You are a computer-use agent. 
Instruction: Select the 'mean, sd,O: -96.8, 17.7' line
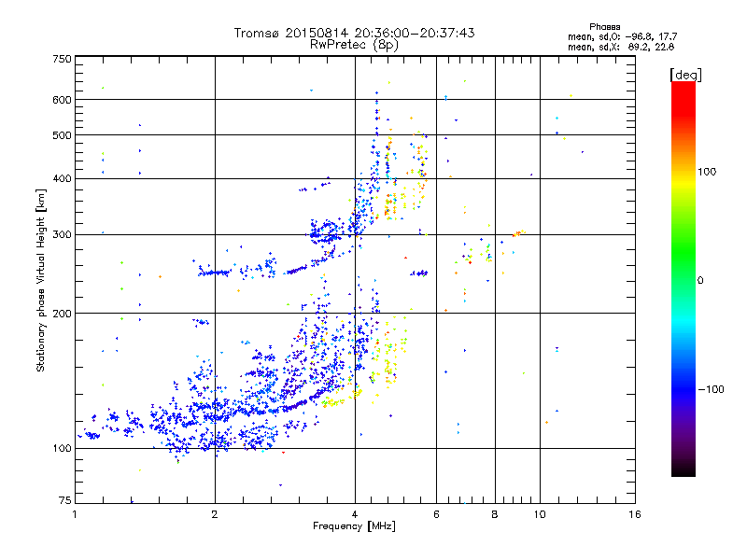pos(622,36)
